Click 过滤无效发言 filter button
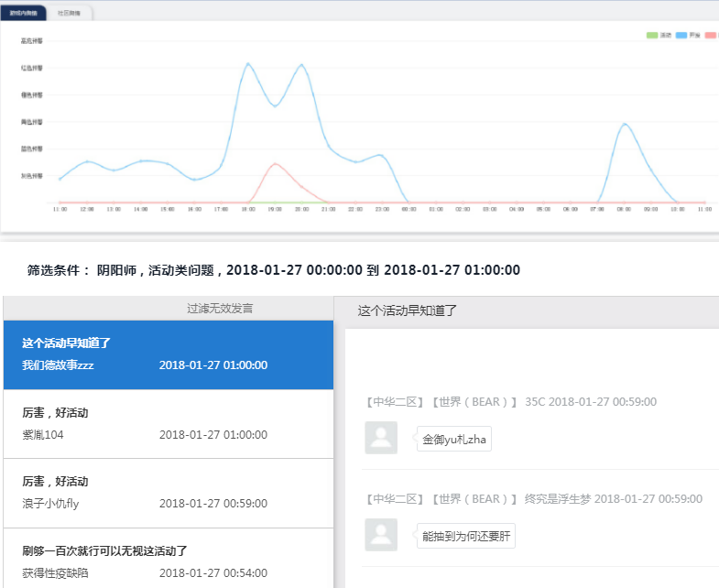The image size is (719, 588). point(220,309)
